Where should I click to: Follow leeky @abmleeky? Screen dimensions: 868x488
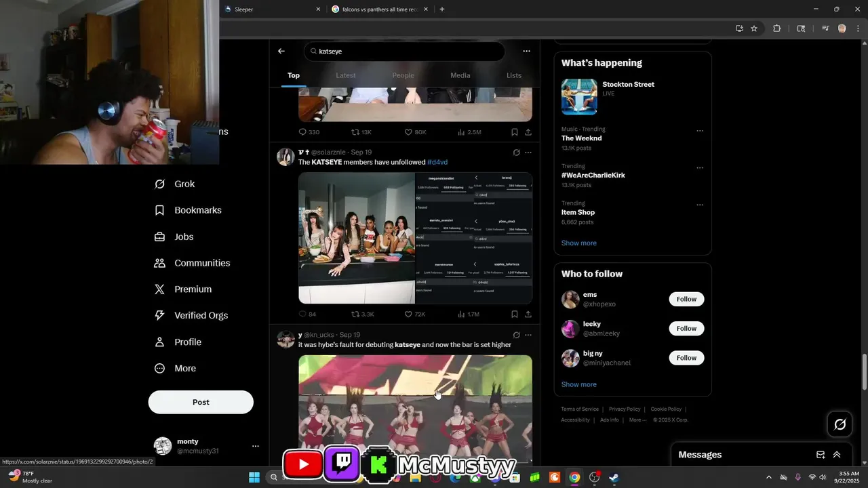(x=686, y=328)
